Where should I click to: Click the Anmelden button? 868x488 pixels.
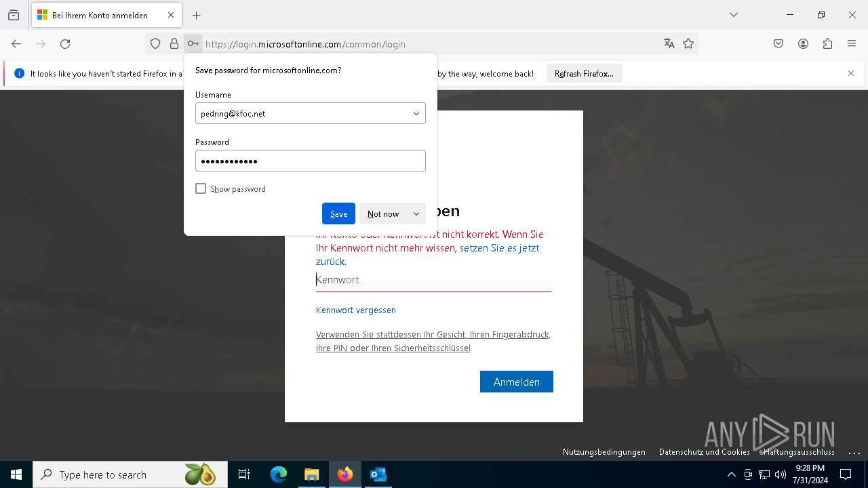pyautogui.click(x=517, y=382)
